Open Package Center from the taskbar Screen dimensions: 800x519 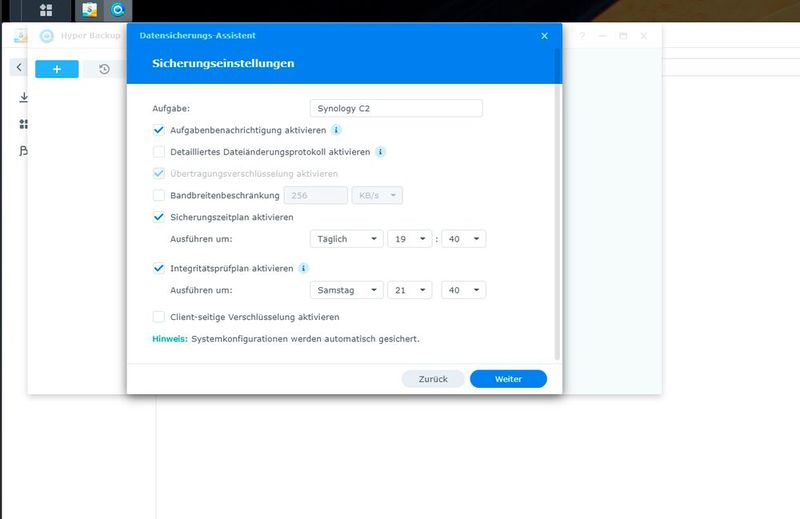89,10
